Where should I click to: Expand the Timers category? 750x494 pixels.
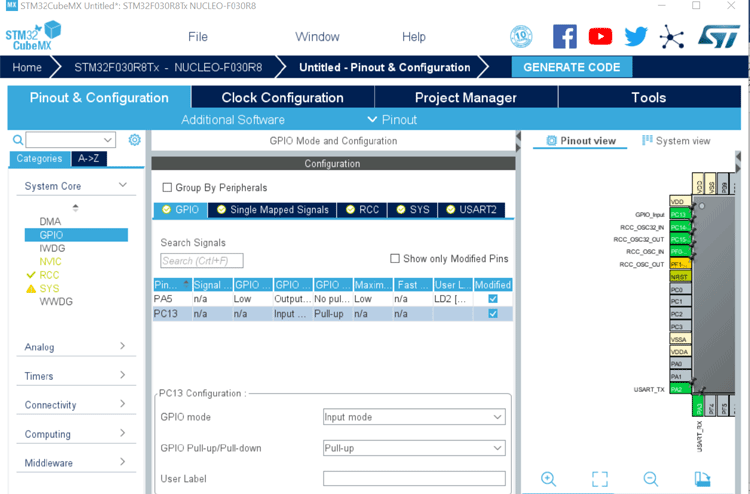coord(77,376)
